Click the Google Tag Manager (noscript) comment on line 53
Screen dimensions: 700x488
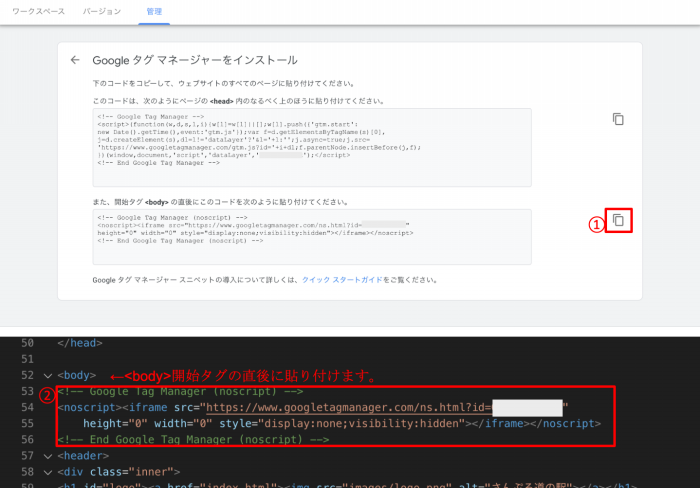coord(180,392)
